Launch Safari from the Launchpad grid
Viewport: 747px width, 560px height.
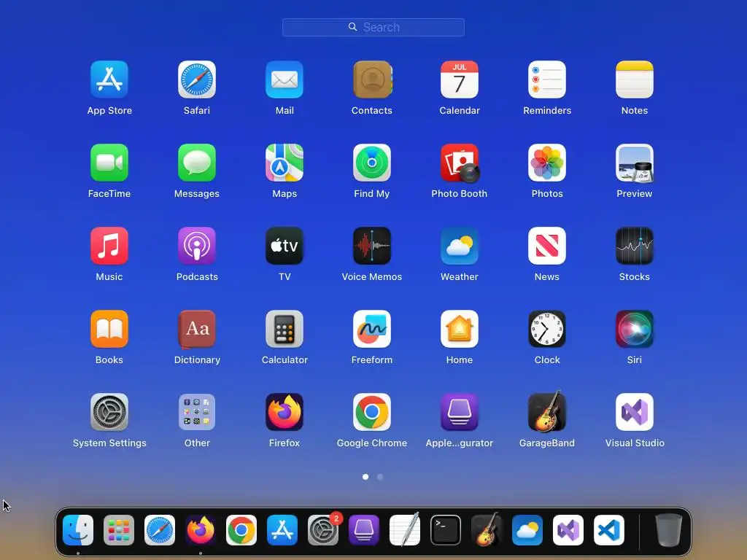197,79
